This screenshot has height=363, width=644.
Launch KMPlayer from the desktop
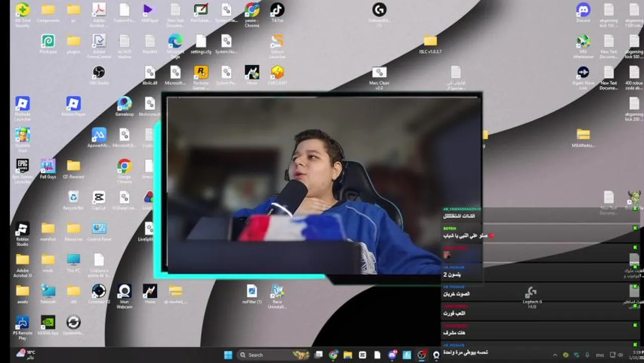click(x=150, y=14)
